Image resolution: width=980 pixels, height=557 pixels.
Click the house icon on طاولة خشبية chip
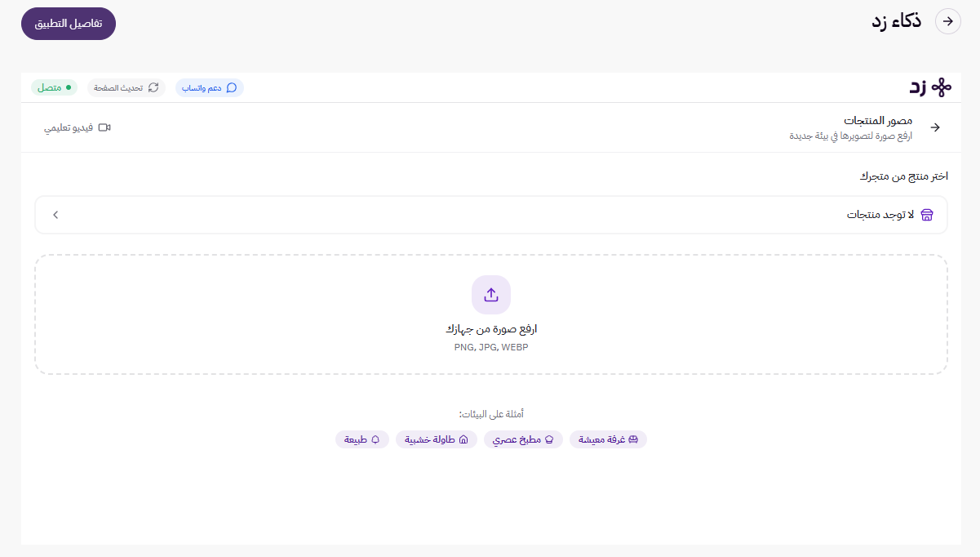click(x=463, y=439)
